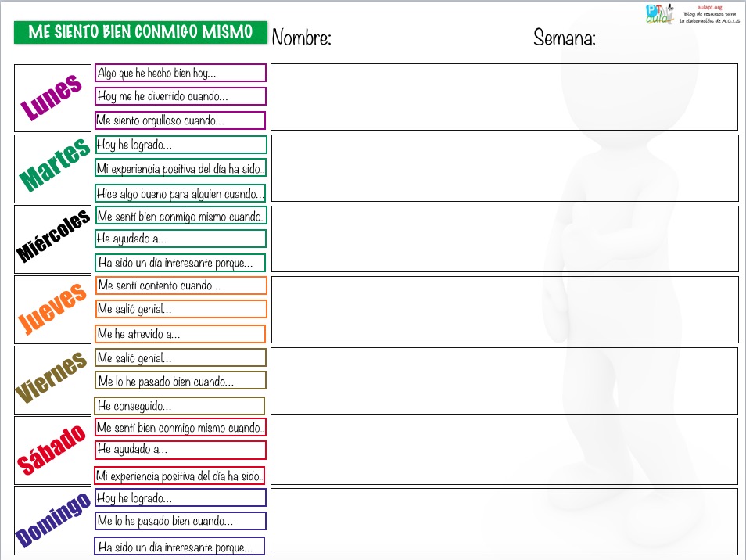Image resolution: width=746 pixels, height=560 pixels.
Task: Select the Sábado day box
Action: pyautogui.click(x=53, y=451)
